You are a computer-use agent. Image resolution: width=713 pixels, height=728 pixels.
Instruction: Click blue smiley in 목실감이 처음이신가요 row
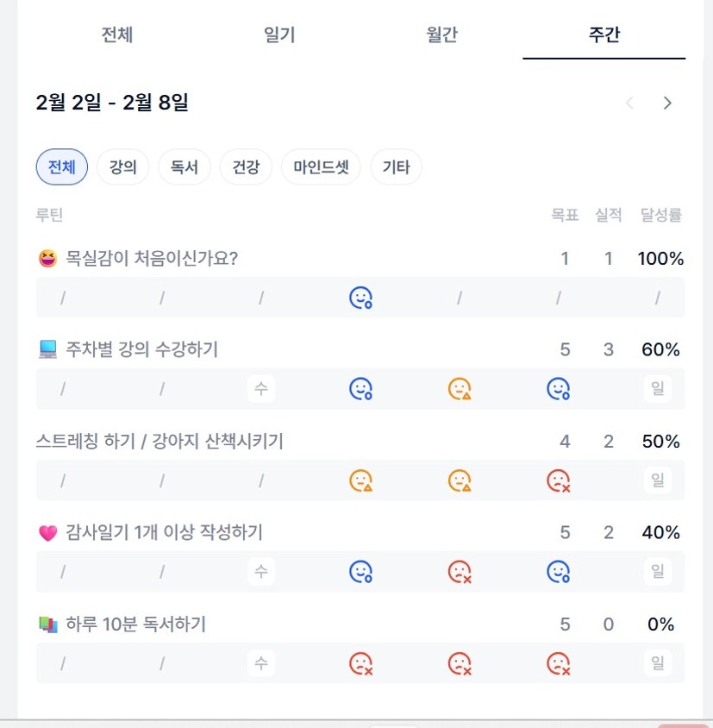360,298
